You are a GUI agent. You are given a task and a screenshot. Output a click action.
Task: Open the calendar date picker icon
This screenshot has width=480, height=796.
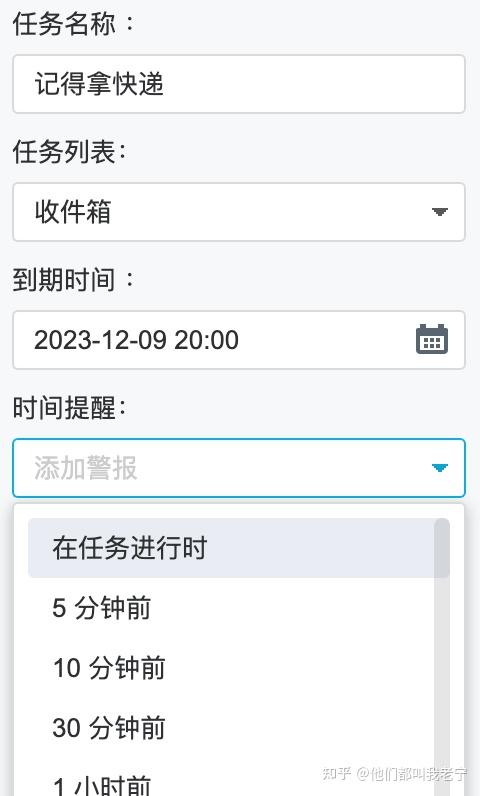pos(432,339)
